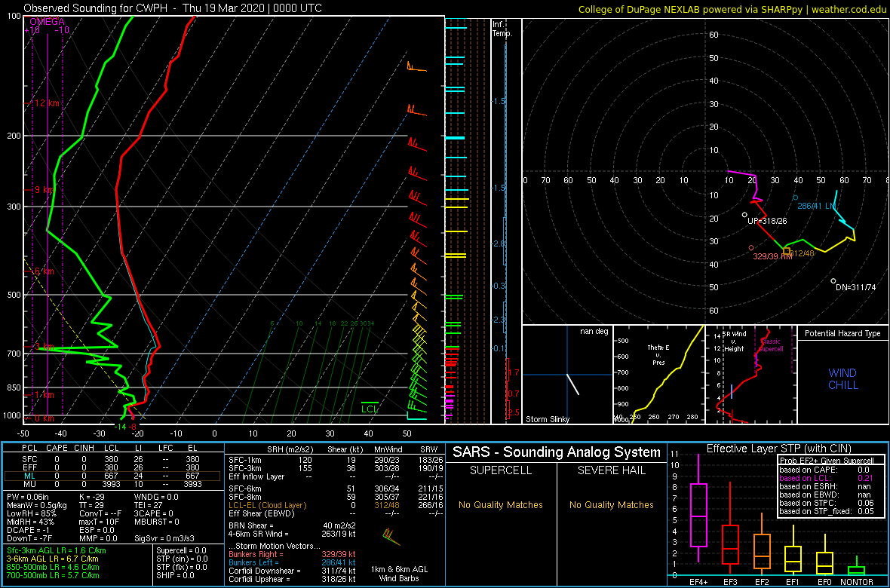Image resolution: width=890 pixels, height=588 pixels.
Task: Click the Inf. Temp. column header
Action: [502, 29]
